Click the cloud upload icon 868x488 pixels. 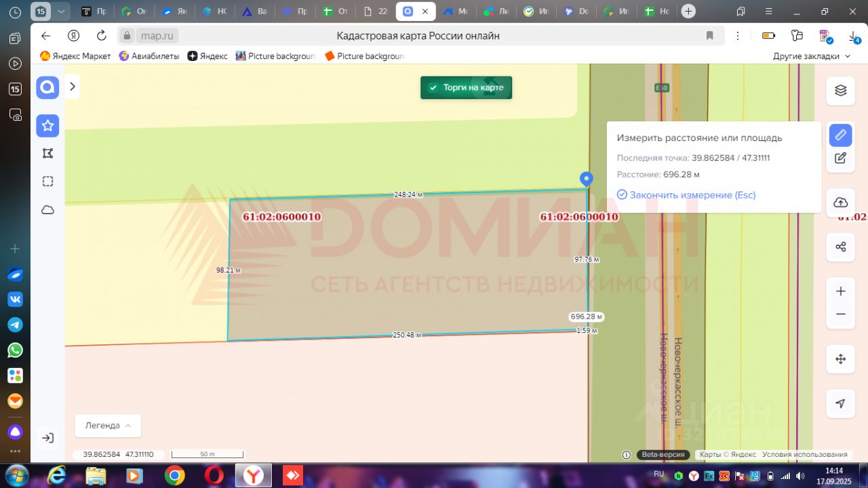840,203
